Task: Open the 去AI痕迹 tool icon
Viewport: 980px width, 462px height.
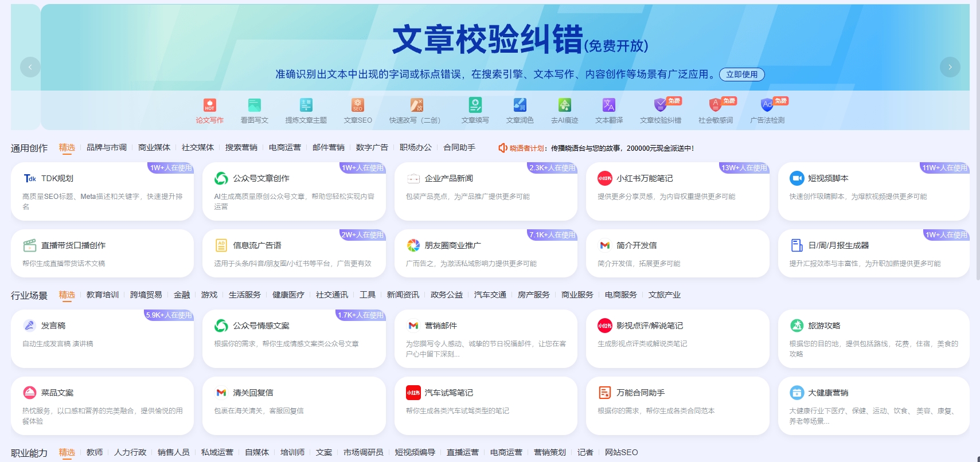Action: point(564,105)
